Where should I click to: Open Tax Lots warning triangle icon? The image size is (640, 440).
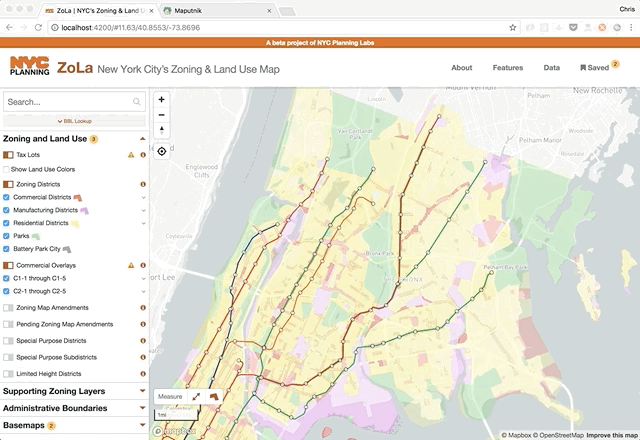131,155
